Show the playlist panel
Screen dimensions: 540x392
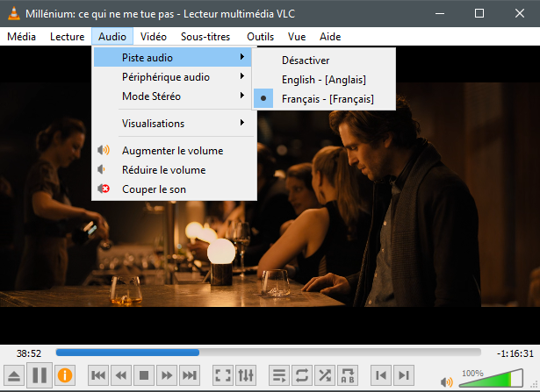279,375
